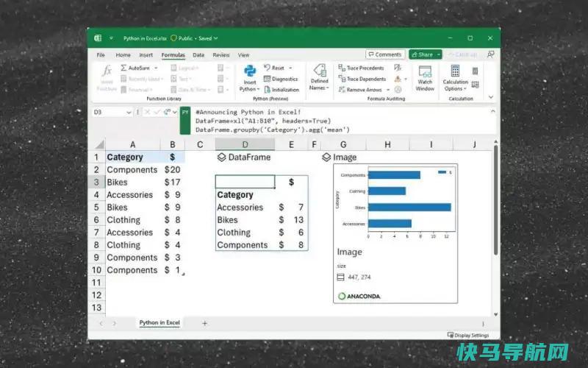Screen dimensions: 588x368
Task: Click the green PY cell mode indicator
Action: [185, 121]
